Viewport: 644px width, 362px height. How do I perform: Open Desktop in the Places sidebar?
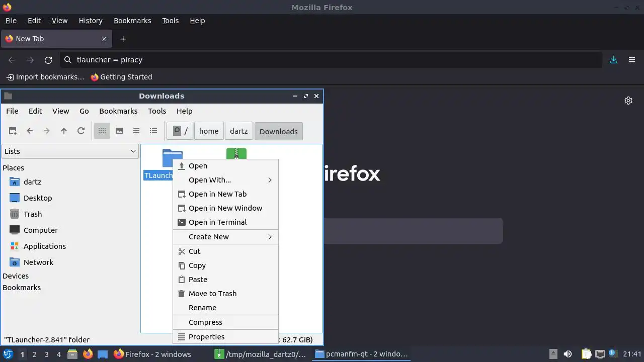(x=38, y=198)
